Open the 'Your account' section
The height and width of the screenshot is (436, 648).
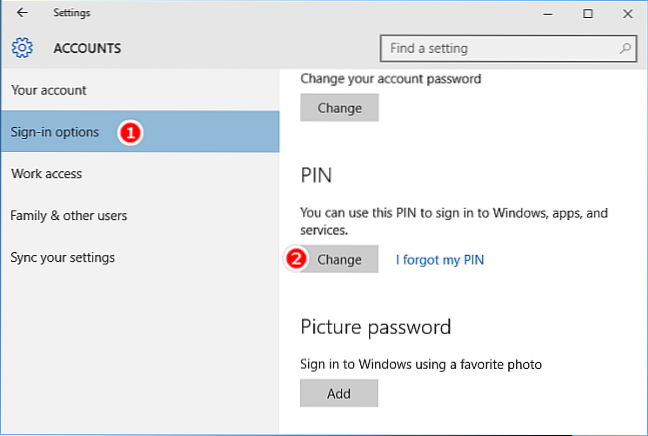tap(49, 90)
